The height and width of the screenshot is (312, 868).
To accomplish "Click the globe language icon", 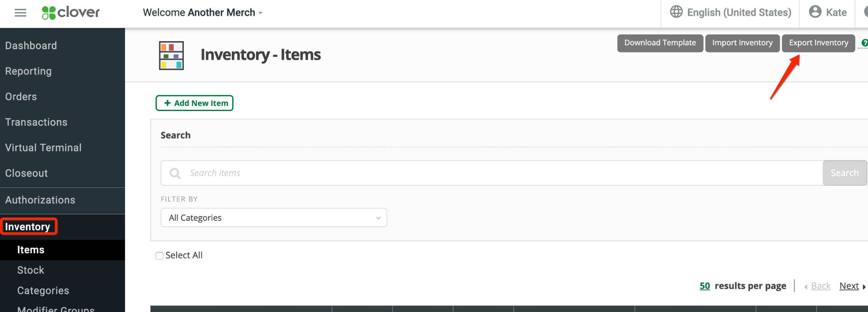I will pyautogui.click(x=676, y=12).
